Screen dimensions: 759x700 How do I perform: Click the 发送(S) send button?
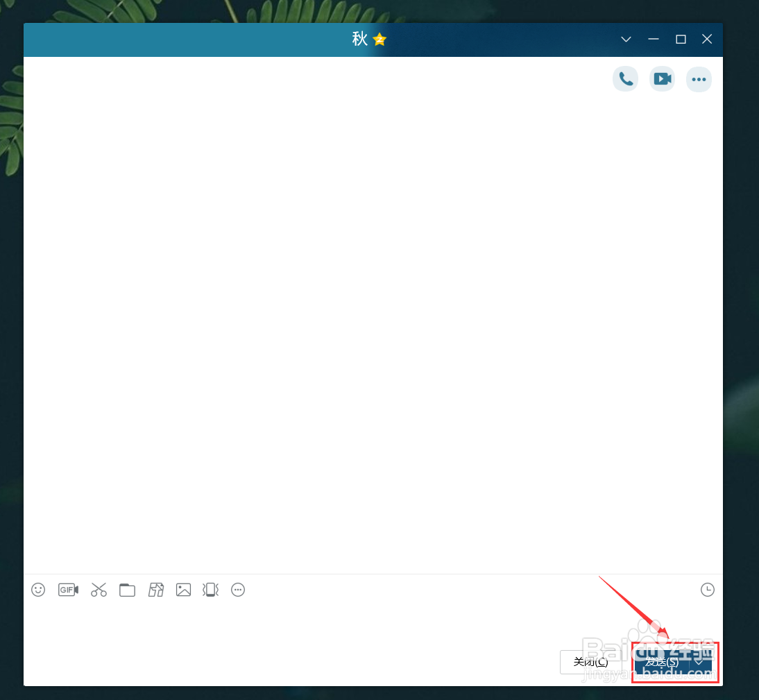pos(662,662)
